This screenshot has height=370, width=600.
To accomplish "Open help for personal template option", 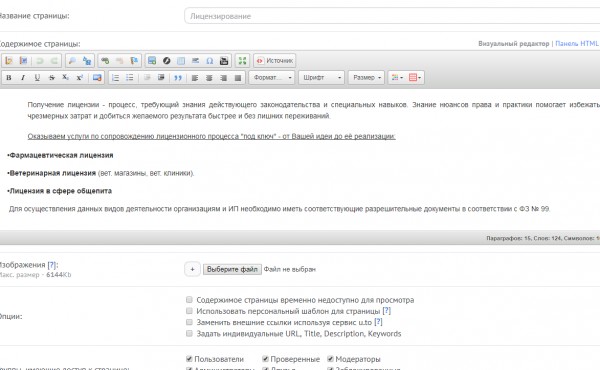I will (387, 311).
